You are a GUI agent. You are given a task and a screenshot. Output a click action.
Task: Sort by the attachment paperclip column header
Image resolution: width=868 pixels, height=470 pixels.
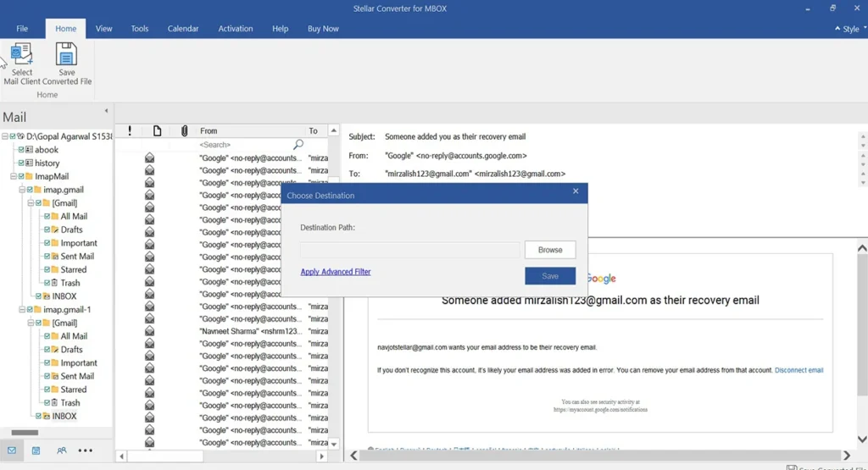[184, 130]
